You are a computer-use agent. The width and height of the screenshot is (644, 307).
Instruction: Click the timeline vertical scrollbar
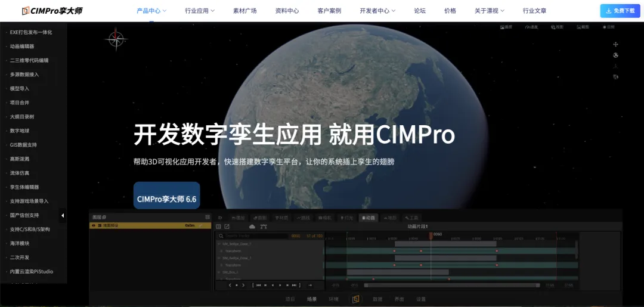[x=577, y=250]
